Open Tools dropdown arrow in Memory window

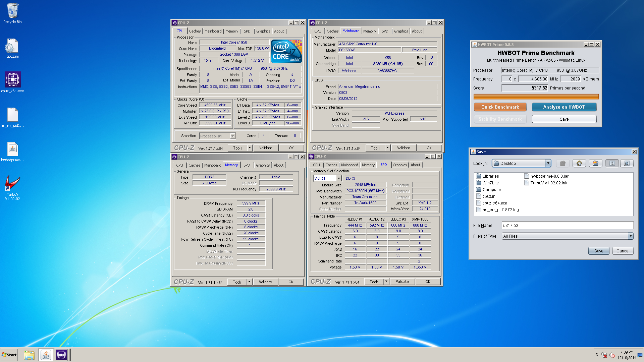tap(249, 282)
